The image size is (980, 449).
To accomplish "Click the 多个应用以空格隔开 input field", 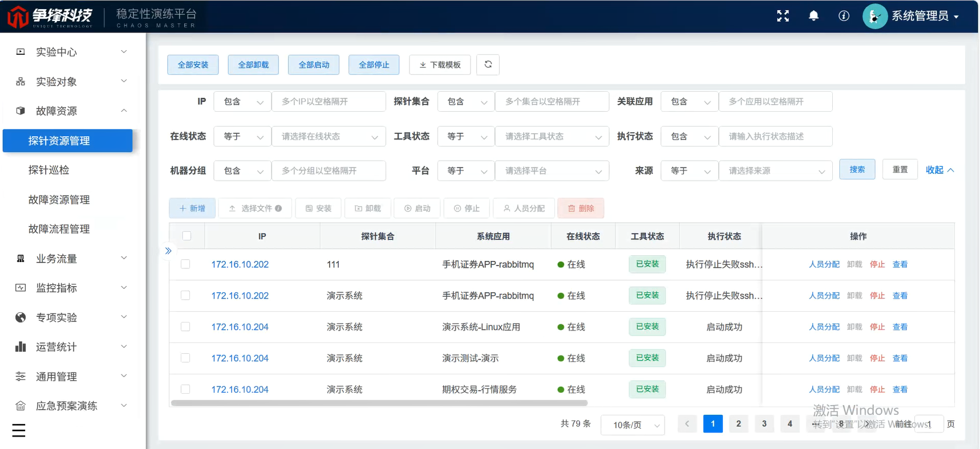I will coord(776,101).
